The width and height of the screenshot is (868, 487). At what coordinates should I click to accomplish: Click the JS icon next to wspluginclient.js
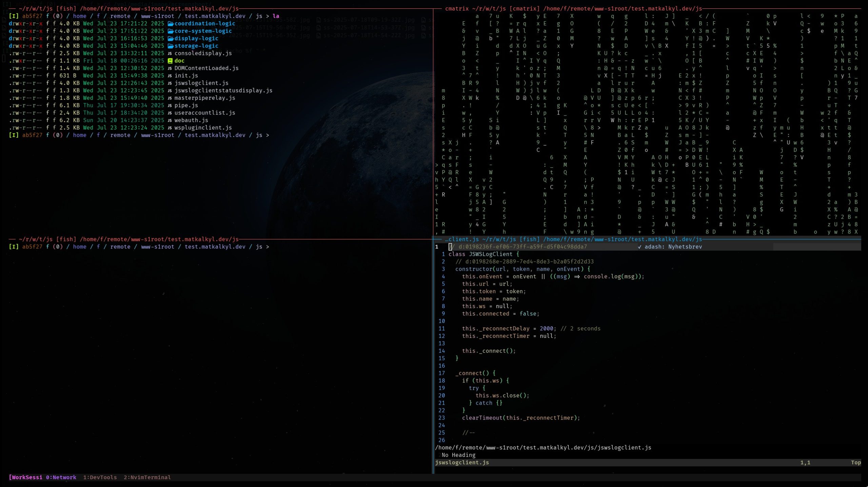pyautogui.click(x=170, y=128)
